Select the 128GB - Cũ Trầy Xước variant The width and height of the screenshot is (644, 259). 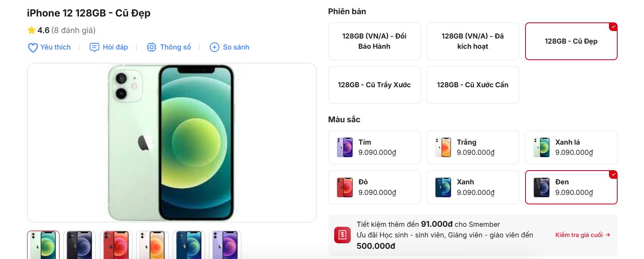[x=374, y=84]
